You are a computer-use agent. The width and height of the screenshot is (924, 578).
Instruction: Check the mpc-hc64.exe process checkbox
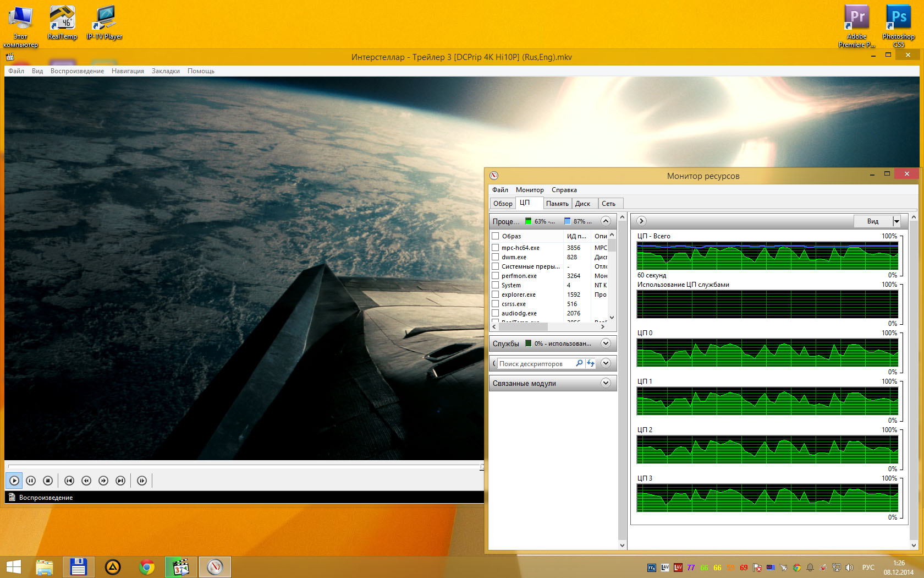[496, 248]
